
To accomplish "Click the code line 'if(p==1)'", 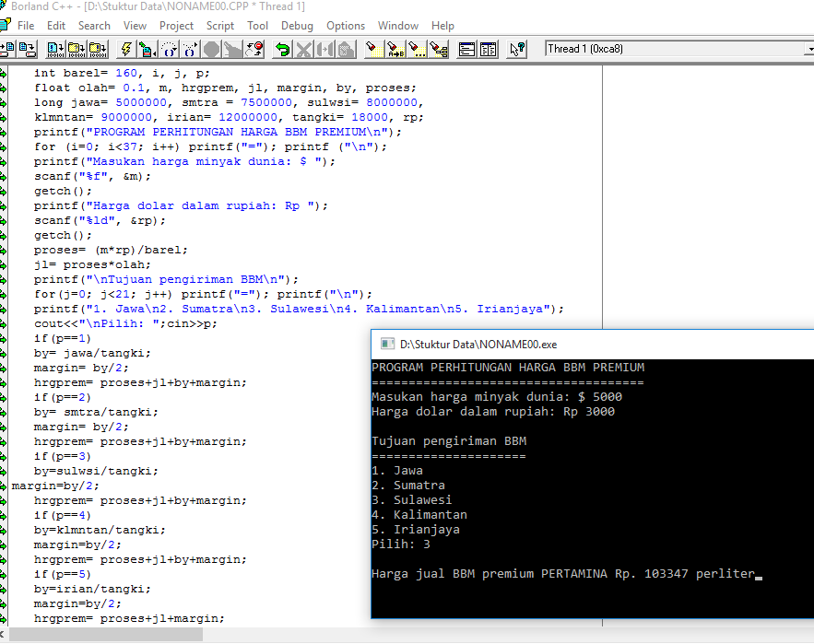I will (63, 338).
